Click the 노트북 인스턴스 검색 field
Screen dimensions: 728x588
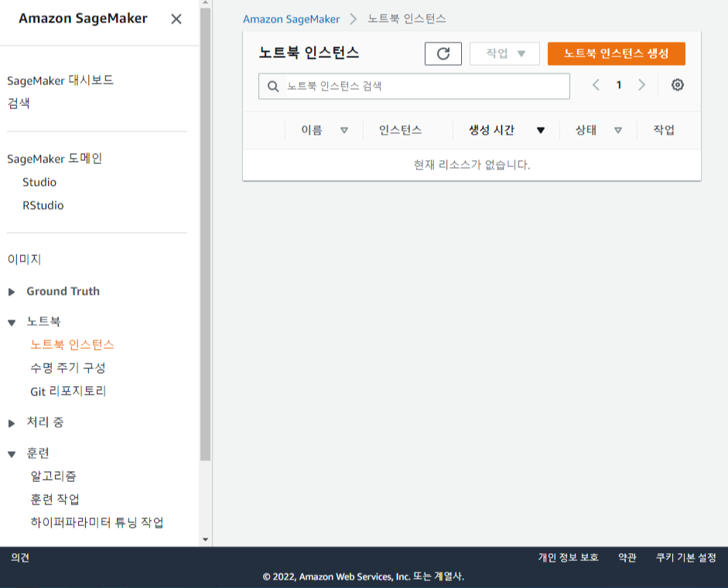pos(414,87)
